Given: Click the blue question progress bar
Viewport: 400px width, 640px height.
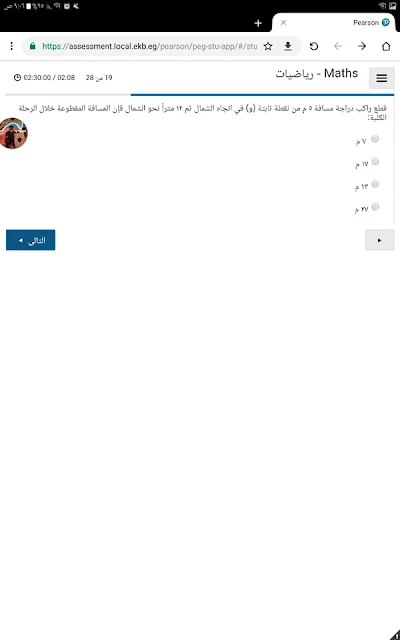Looking at the screenshot, I should 262,95.
